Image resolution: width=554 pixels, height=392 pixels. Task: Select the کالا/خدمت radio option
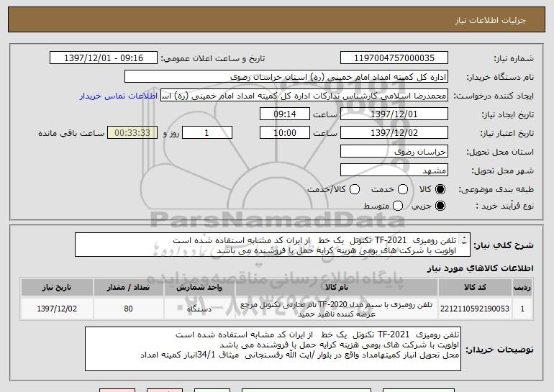(355, 190)
